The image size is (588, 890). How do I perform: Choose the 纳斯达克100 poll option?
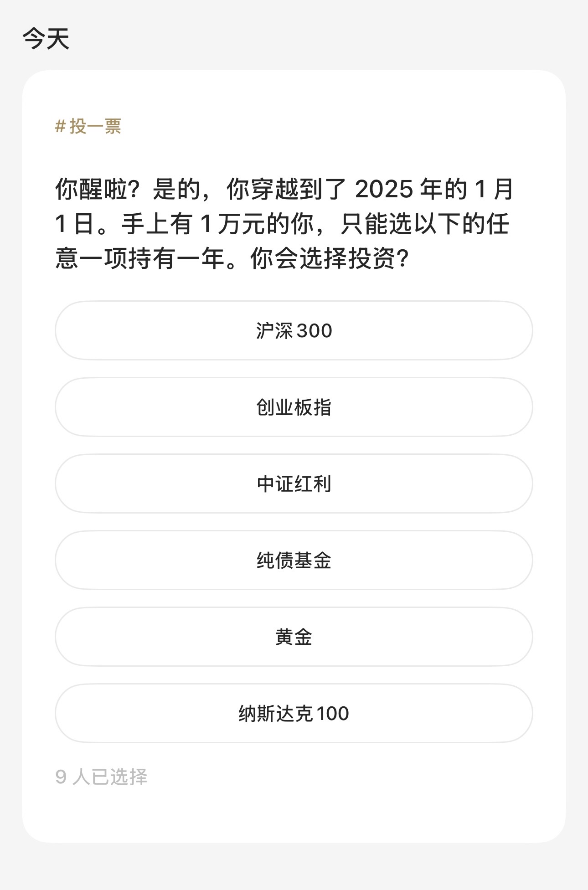(x=294, y=713)
